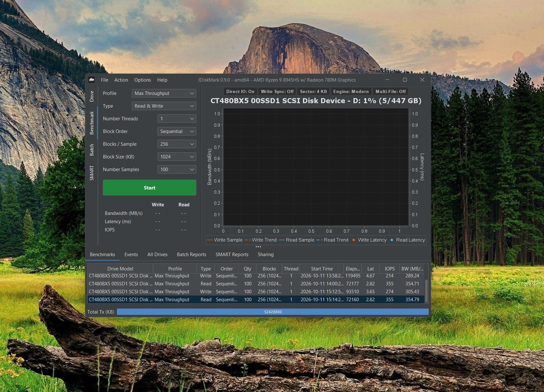Open the Sharing tab
This screenshot has width=544, height=392.
(266, 254)
